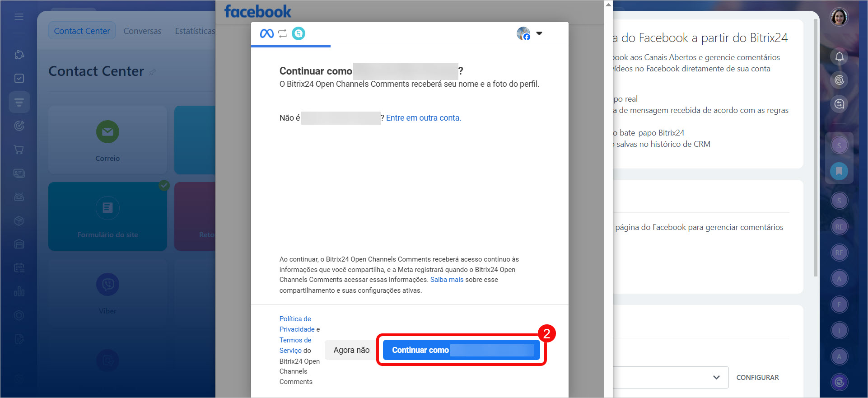This screenshot has width=868, height=398.
Task: Expand the account dropdown arrow in Facebook dialog
Action: click(x=539, y=33)
